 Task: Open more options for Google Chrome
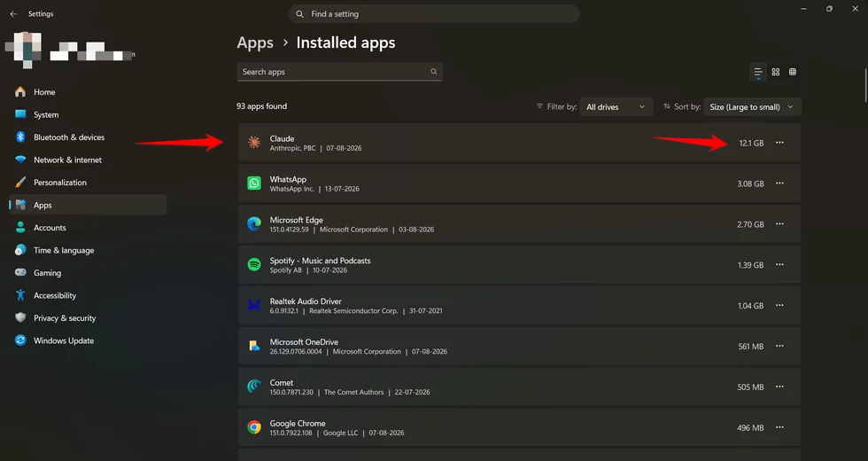pos(779,427)
